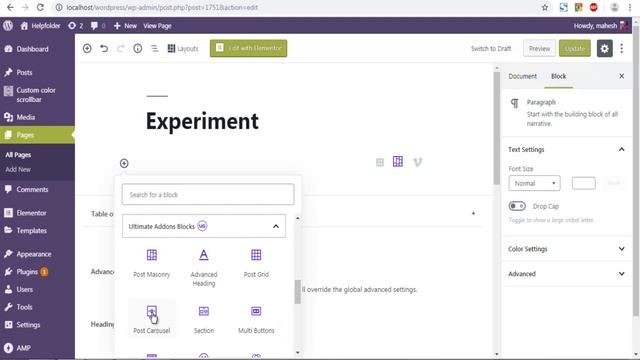Open Custom color scrollbar menu item
640x360 pixels.
[36, 95]
